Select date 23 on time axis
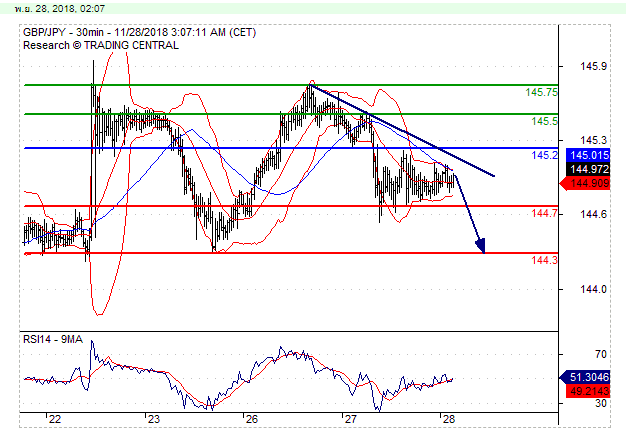This screenshot has height=439, width=626. 153,420
